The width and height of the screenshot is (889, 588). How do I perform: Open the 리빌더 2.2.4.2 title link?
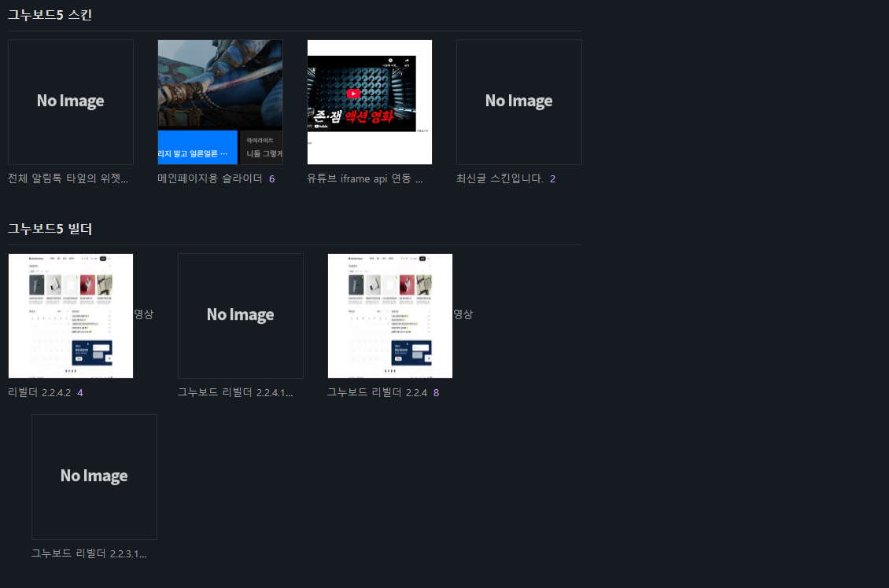coord(39,392)
